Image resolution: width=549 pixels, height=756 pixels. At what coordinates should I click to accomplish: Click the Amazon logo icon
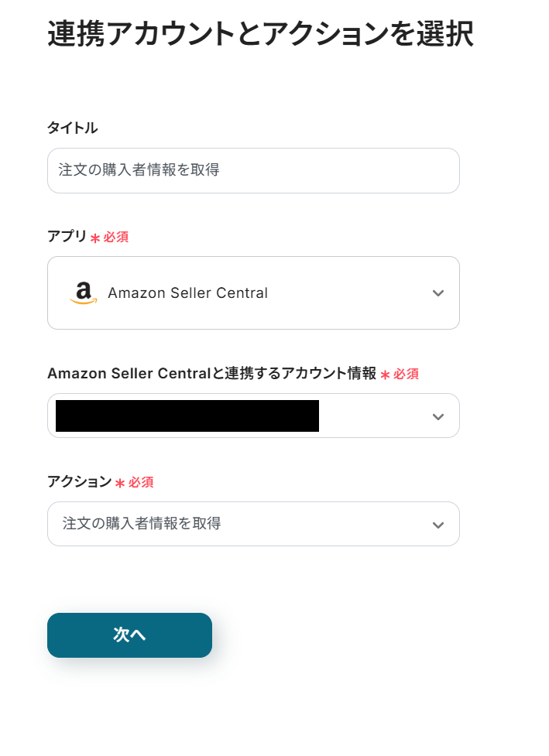(84, 293)
